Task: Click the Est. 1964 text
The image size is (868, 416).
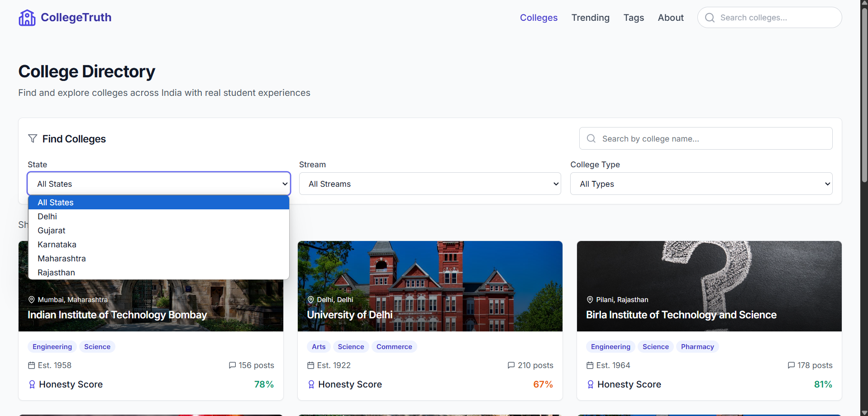Action: pos(613,365)
